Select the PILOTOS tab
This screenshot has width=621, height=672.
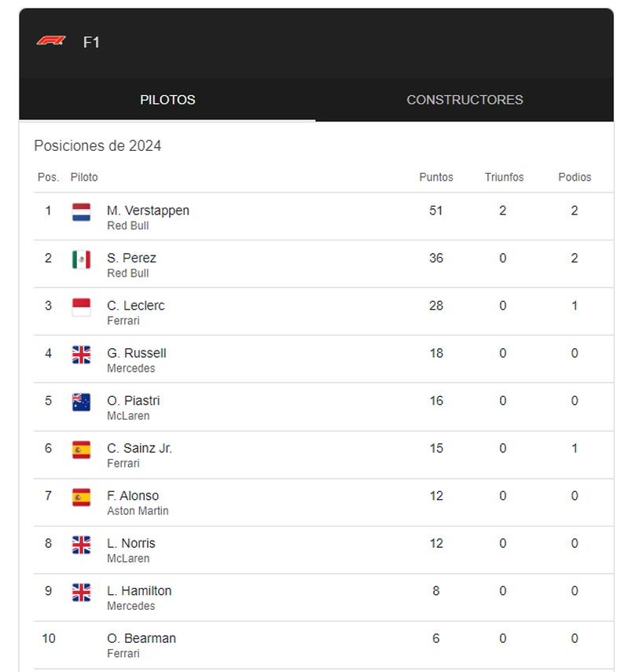point(167,100)
